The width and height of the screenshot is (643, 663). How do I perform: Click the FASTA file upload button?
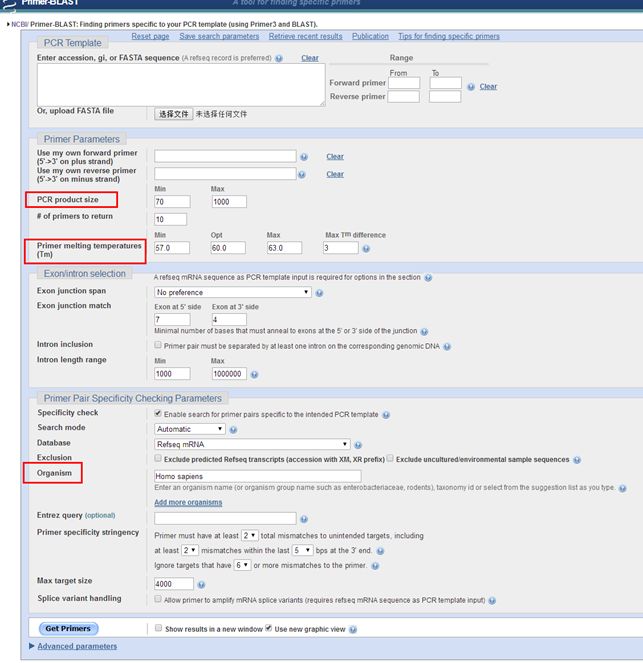(173, 114)
